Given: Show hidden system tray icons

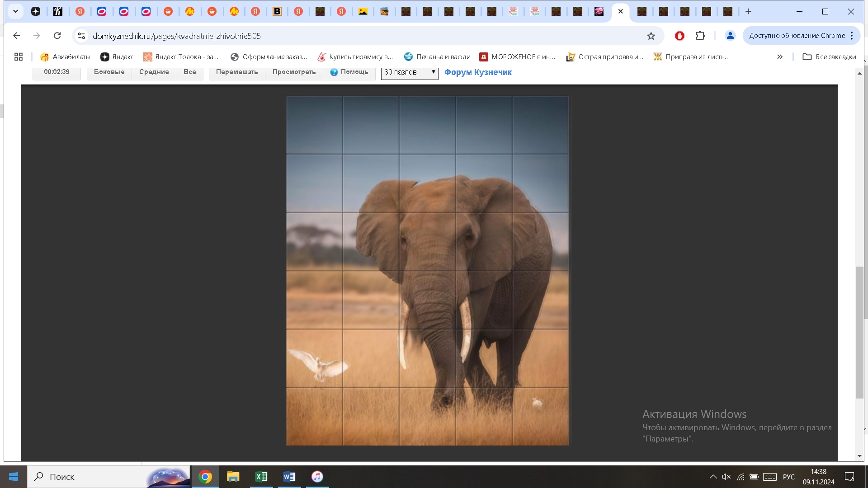Looking at the screenshot, I should point(713,477).
